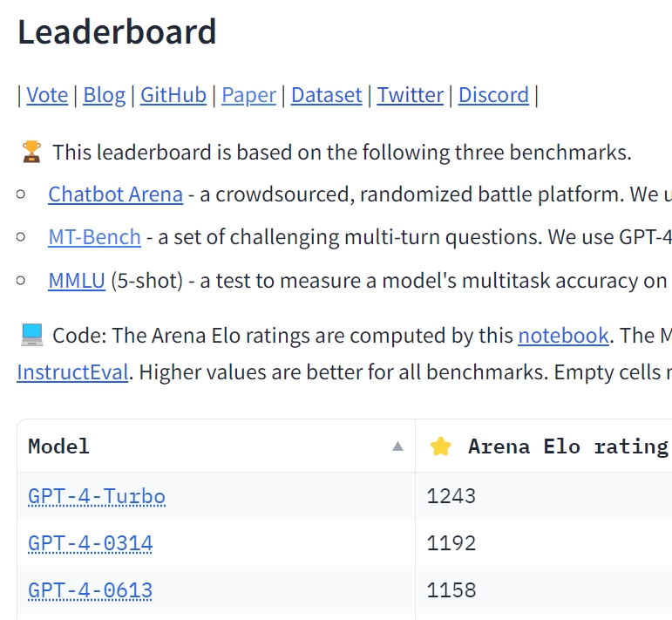672x620 pixels.
Task: Open the Vote link
Action: point(47,95)
